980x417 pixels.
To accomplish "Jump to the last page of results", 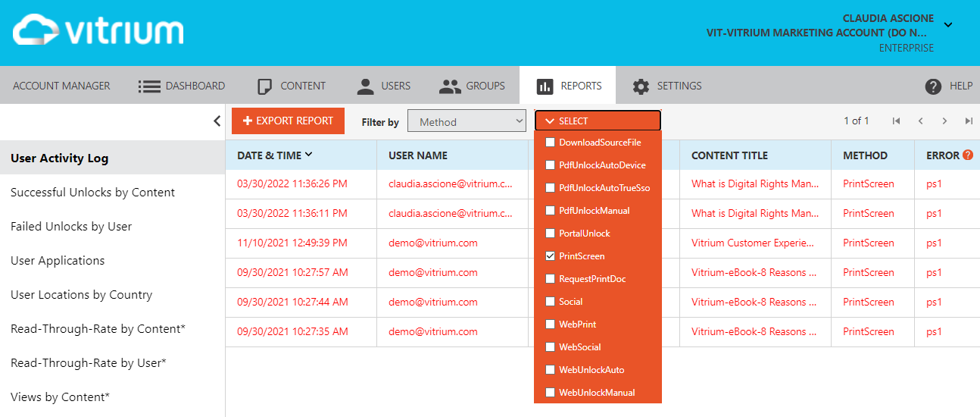I will (969, 121).
